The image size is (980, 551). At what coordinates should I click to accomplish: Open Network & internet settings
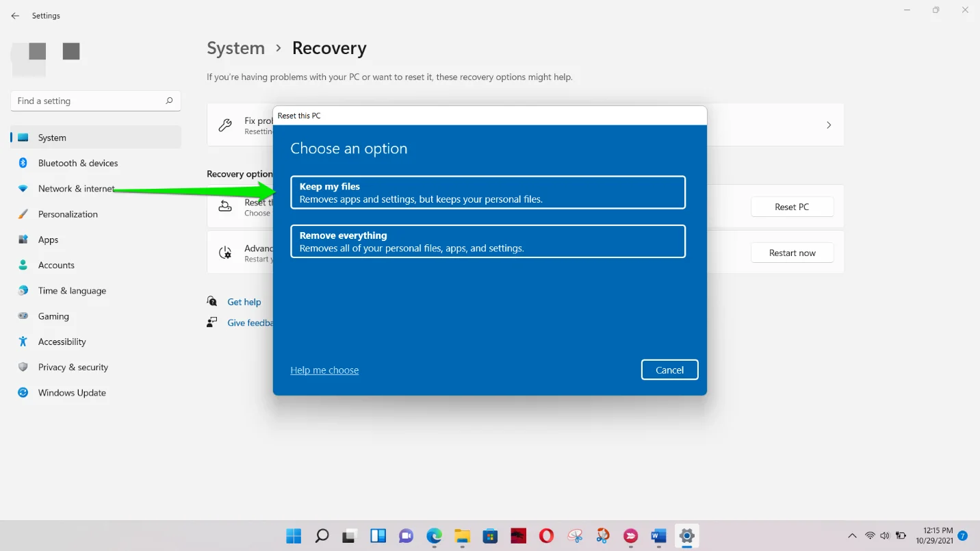click(96, 188)
